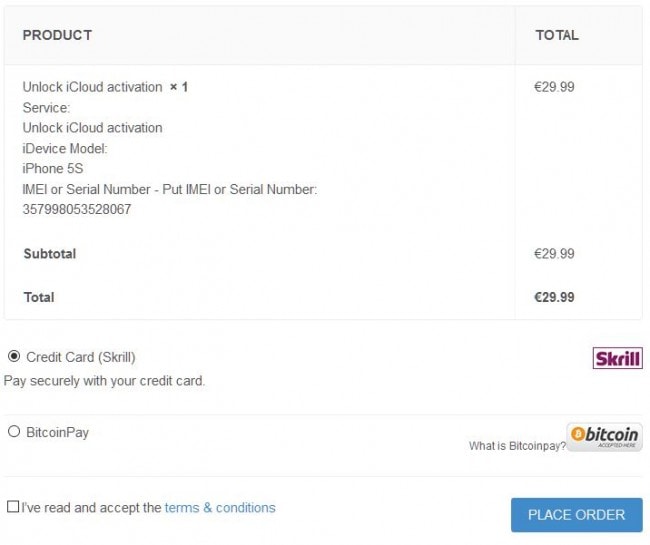Click the TOTAL column header
The width and height of the screenshot is (650, 545).
coord(557,35)
